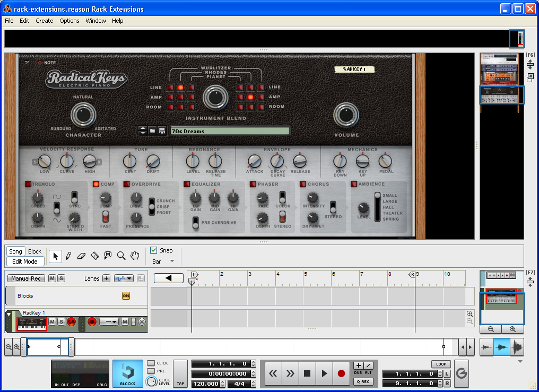Adjust the tempo 120.000 stepper
The image size is (539, 392).
222,384
